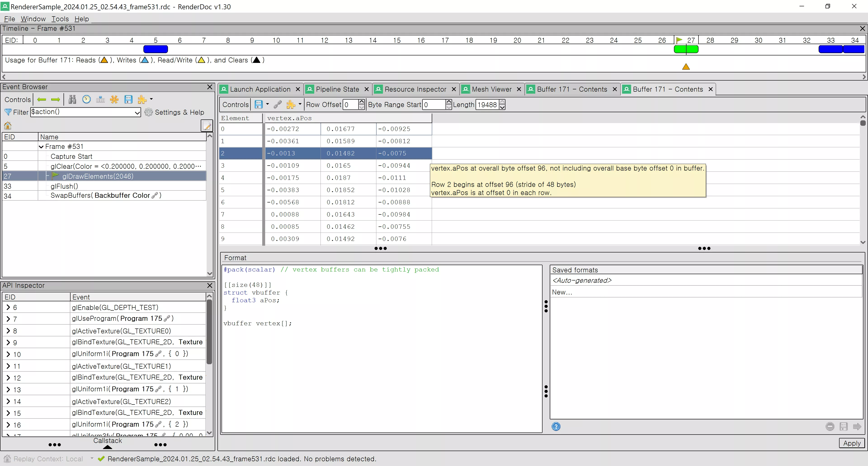Click the orange read-usage triangle under EID 27
Viewport: 868px width, 466px height.
coord(686,67)
